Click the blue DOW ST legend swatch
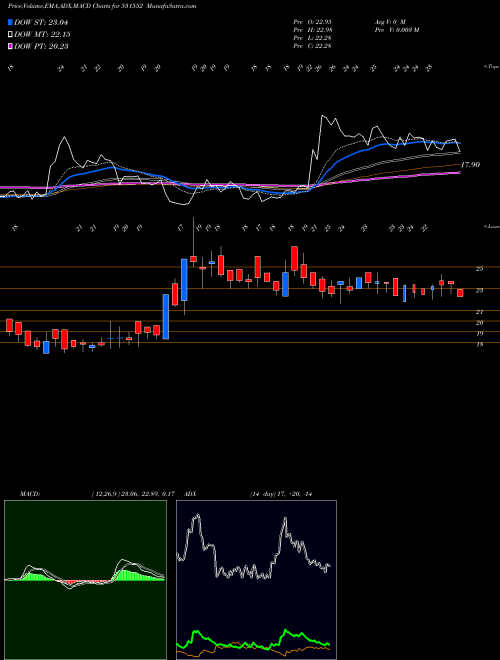Image resolution: width=500 pixels, height=660 pixels. [11, 23]
